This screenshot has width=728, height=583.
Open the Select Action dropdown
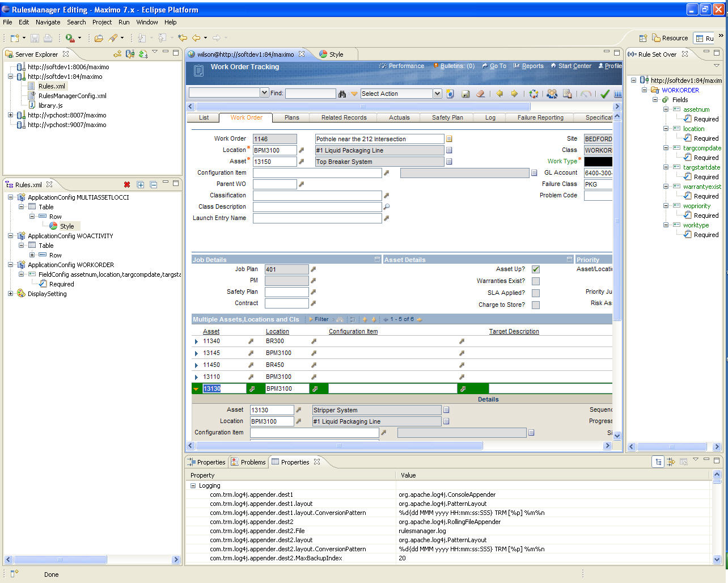tap(437, 94)
